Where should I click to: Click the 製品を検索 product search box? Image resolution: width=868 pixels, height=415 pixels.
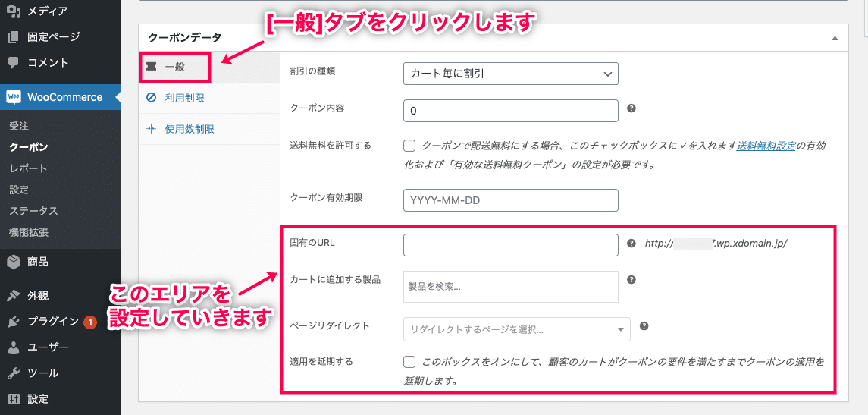[510, 287]
